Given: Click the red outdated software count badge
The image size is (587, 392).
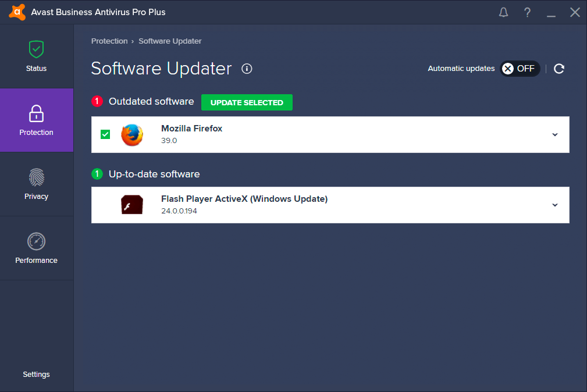Looking at the screenshot, I should [x=97, y=102].
